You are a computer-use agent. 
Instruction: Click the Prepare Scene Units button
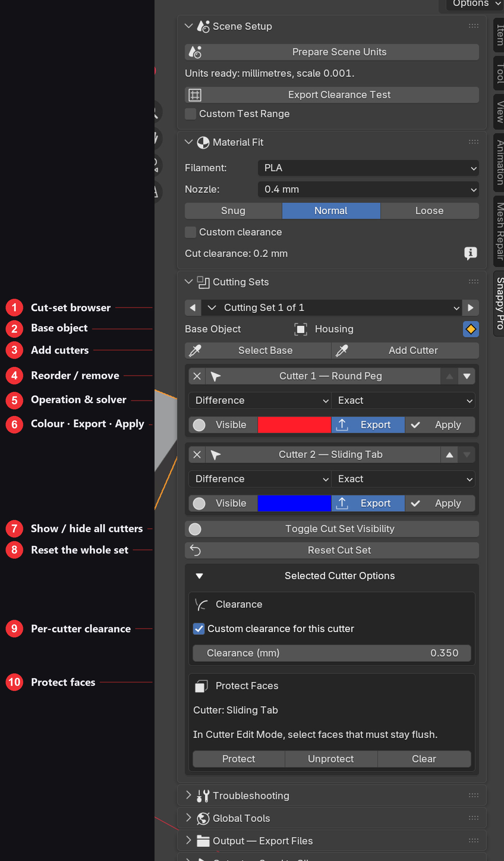click(332, 52)
